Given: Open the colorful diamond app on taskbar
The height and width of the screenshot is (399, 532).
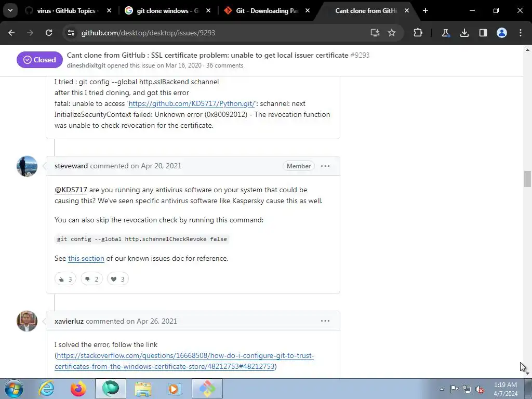Looking at the screenshot, I should click(207, 389).
